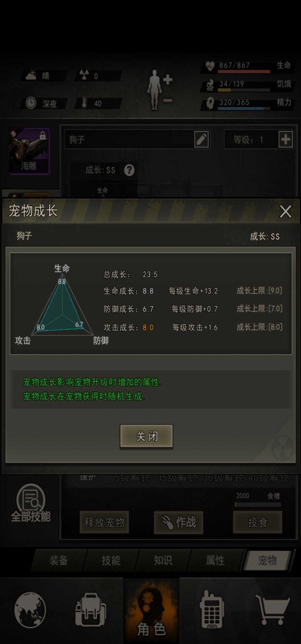
Task: Click the 投食 feed button
Action: [258, 522]
